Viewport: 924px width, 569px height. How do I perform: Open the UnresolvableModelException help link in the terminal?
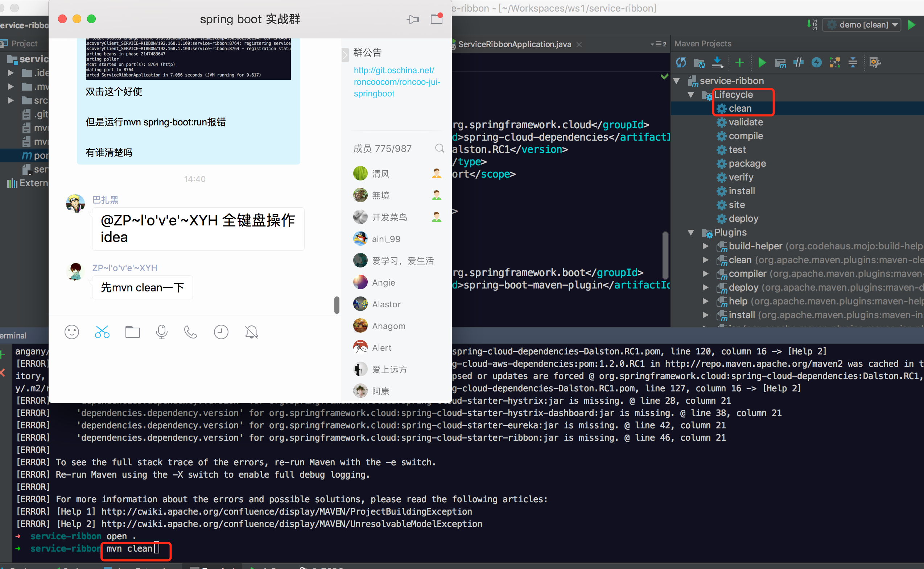click(292, 524)
